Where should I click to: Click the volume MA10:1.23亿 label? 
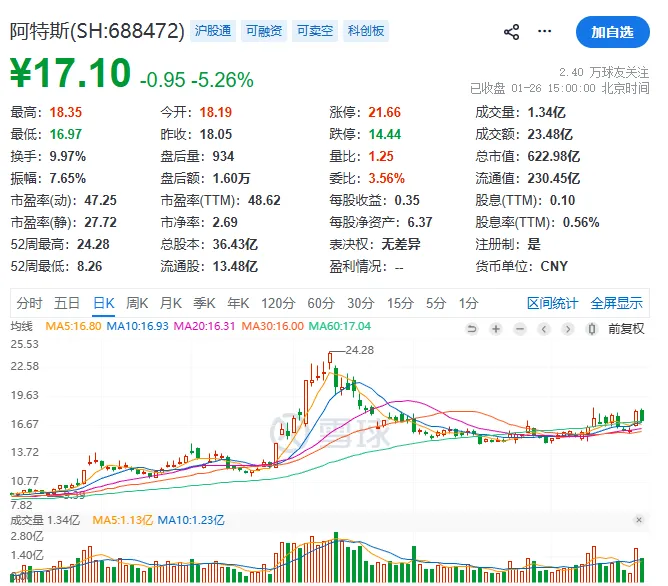coord(191,520)
